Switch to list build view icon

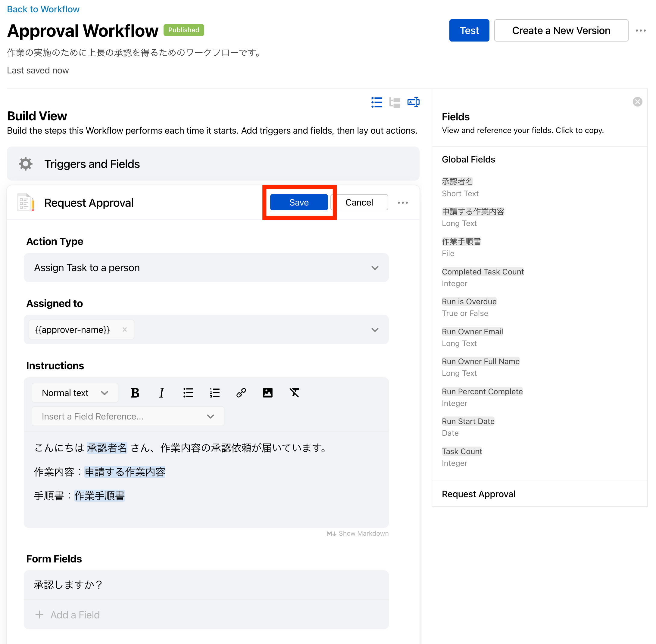(377, 102)
